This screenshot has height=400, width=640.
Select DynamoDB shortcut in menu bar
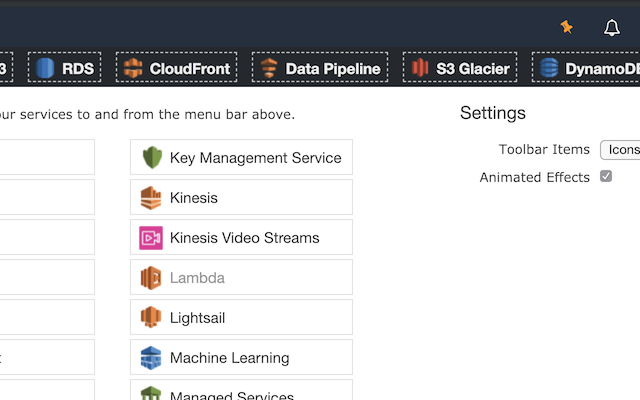[586, 67]
